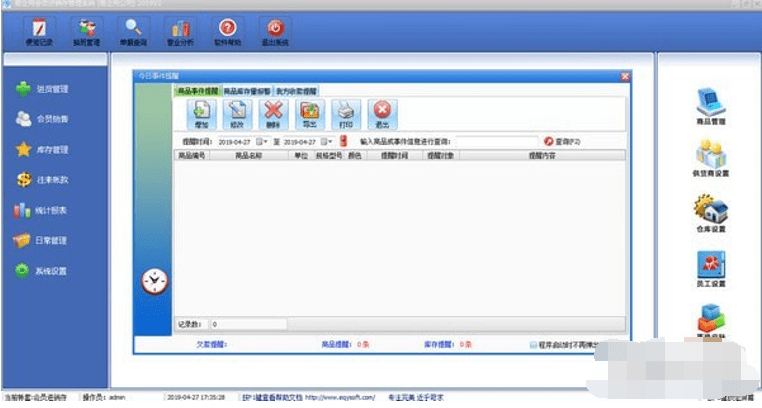Click the 商品编号 column header
The width and height of the screenshot is (762, 408).
click(192, 155)
